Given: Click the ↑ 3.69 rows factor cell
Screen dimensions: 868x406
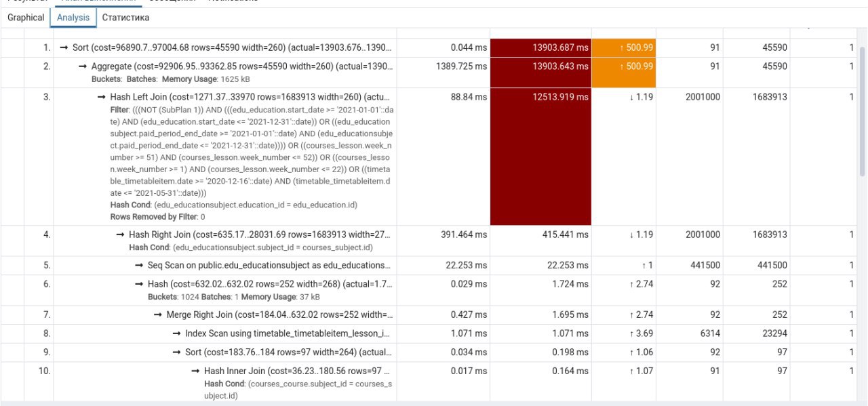Looking at the screenshot, I should (x=625, y=333).
